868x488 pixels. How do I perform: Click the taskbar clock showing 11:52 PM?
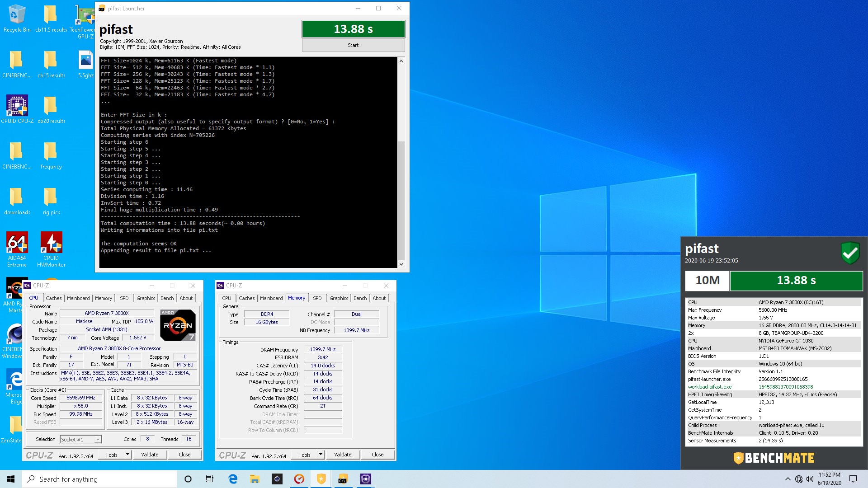pos(830,479)
